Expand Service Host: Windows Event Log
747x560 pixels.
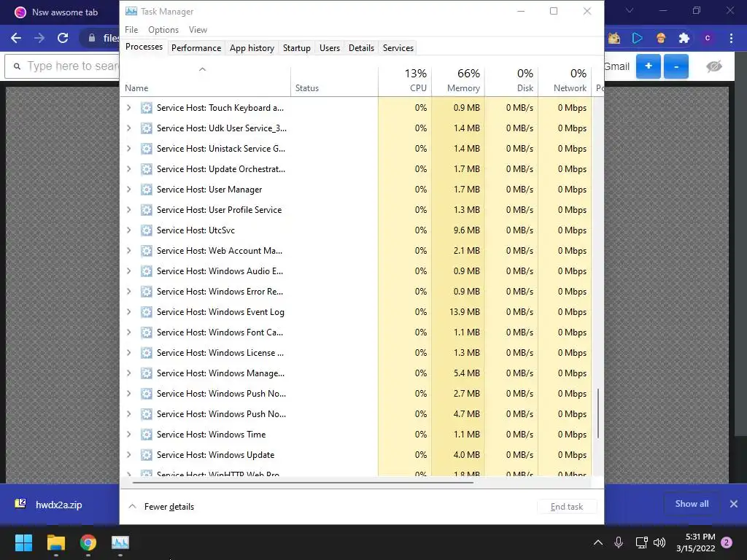point(128,312)
